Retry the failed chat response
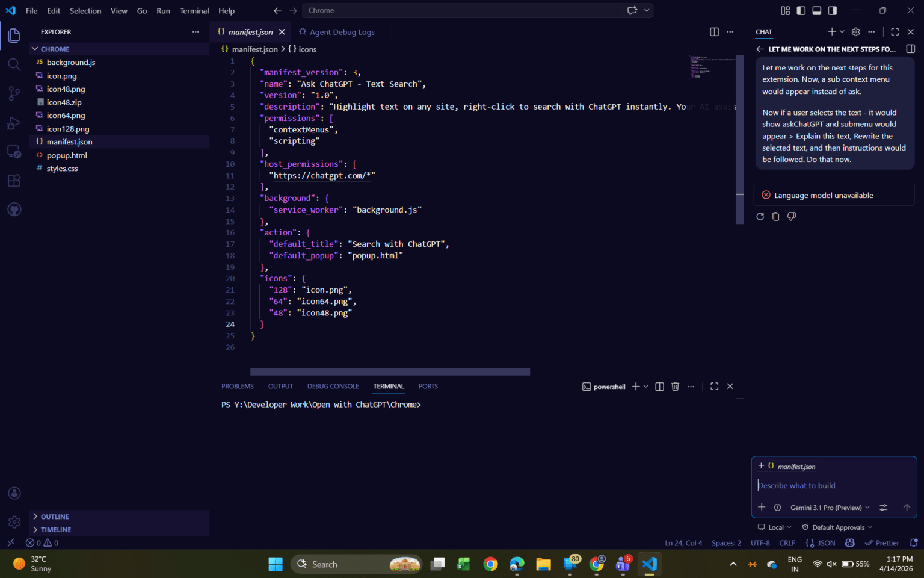 [760, 216]
